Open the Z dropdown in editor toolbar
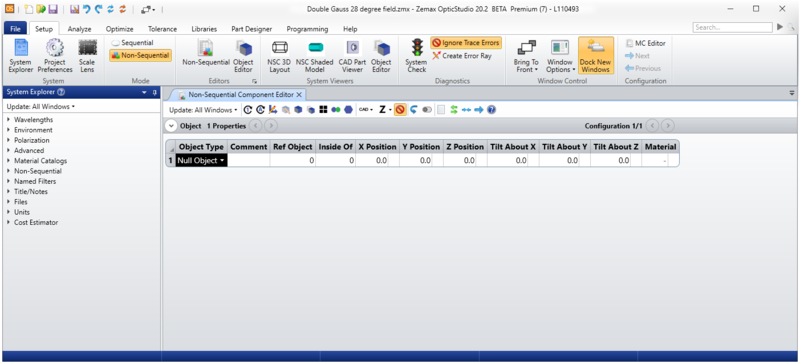This screenshot has height=364, width=800. (385, 110)
